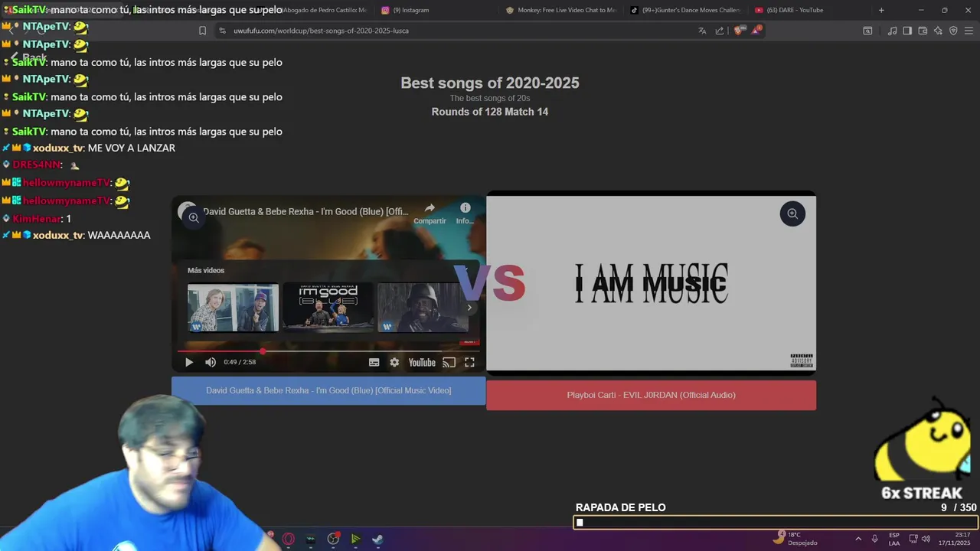Open the browser media music-note control
The width and height of the screenshot is (980, 551).
(892, 31)
